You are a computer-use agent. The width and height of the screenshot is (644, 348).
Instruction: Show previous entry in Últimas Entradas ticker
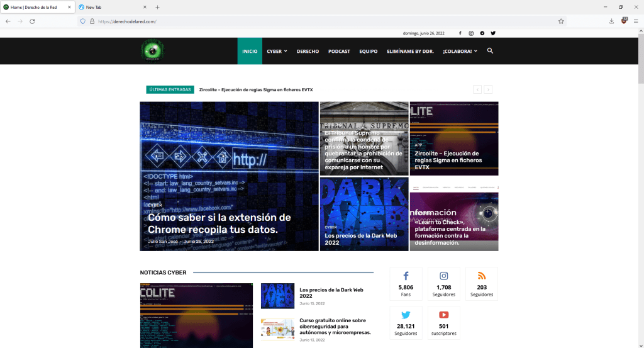[x=477, y=89]
